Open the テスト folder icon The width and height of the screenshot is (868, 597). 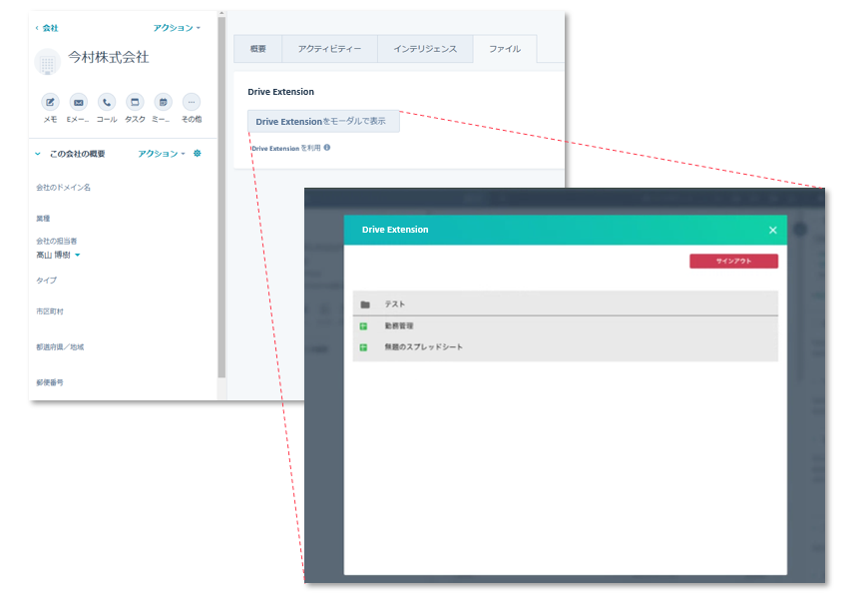pyautogui.click(x=365, y=304)
